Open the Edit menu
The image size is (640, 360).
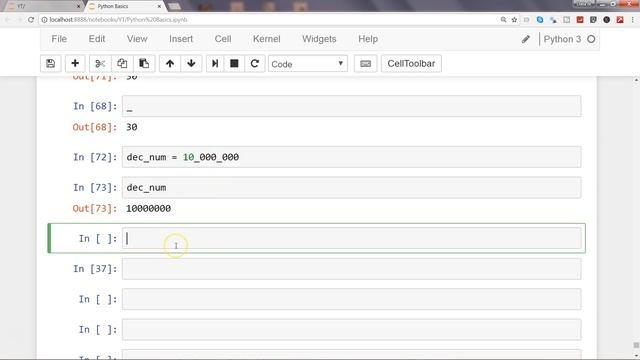(x=97, y=39)
